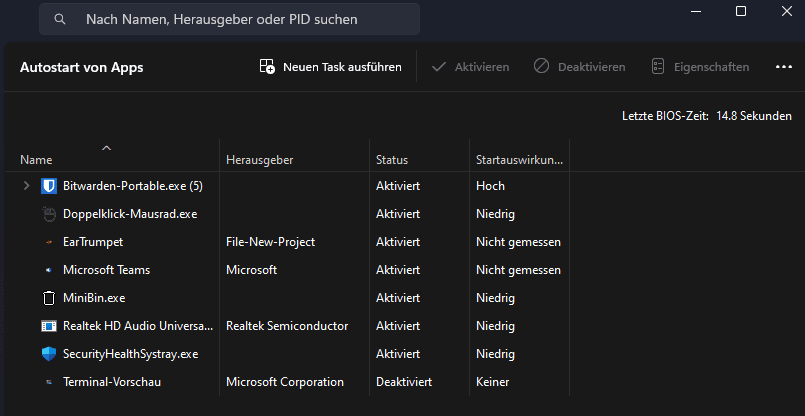Select the Doppelklick-Mausrad.exe entry
Image resolution: width=805 pixels, height=416 pixels.
tap(130, 214)
